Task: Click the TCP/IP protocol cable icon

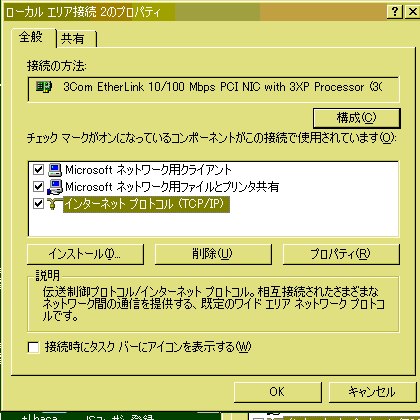Action: (x=55, y=203)
